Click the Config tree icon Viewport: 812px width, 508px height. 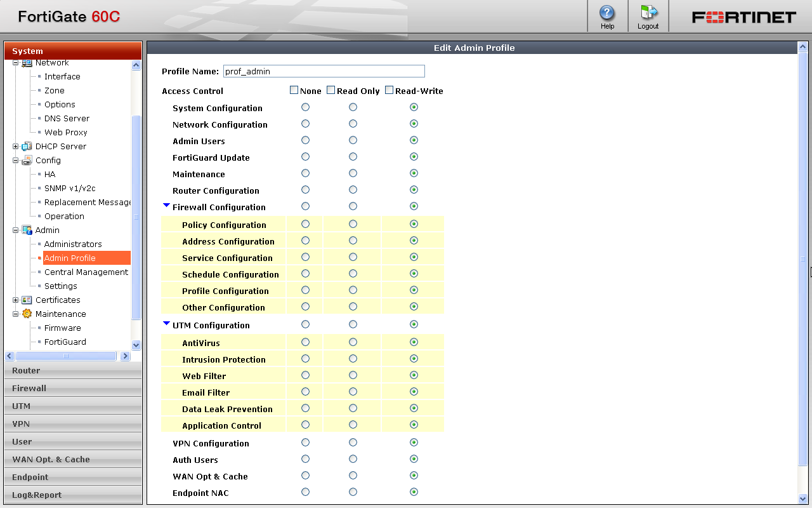(x=27, y=160)
